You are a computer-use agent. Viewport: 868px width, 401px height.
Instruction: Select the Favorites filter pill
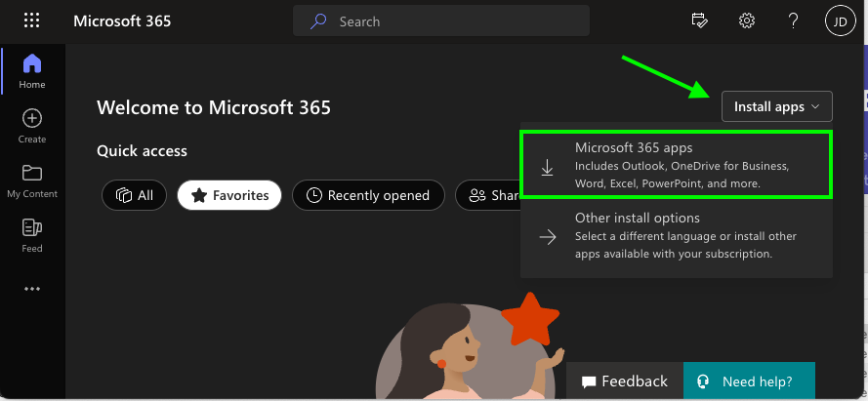[x=229, y=195]
